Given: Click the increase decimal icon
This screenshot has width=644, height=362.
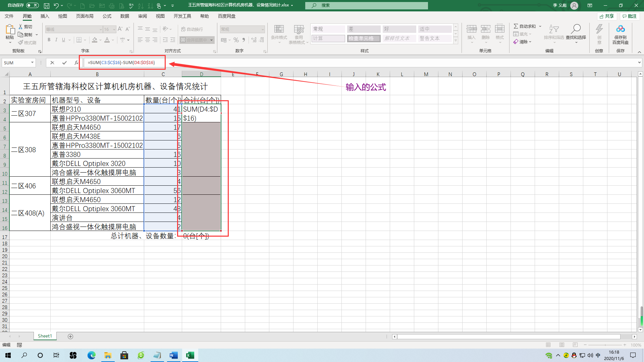Looking at the screenshot, I should click(x=254, y=40).
